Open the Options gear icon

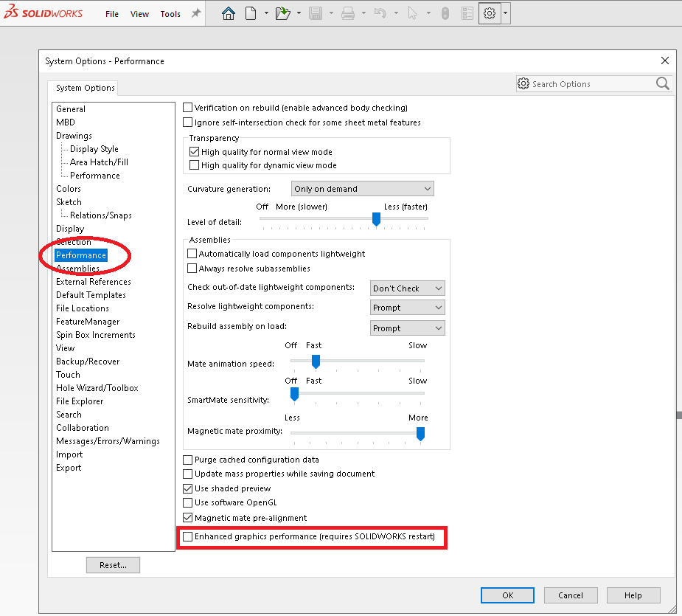point(489,13)
